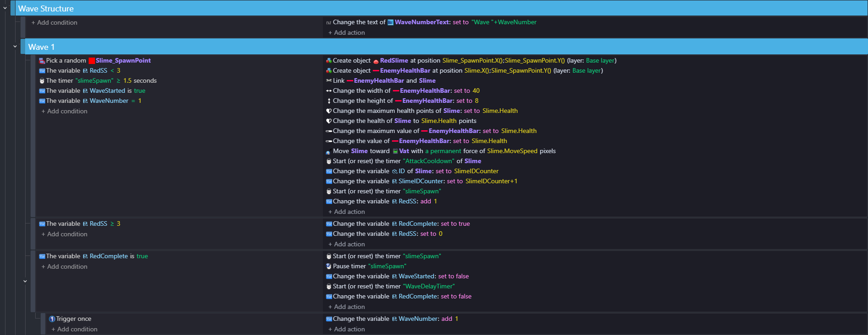
Task: Collapse the RedComplete event sub-events
Action: coord(25,281)
